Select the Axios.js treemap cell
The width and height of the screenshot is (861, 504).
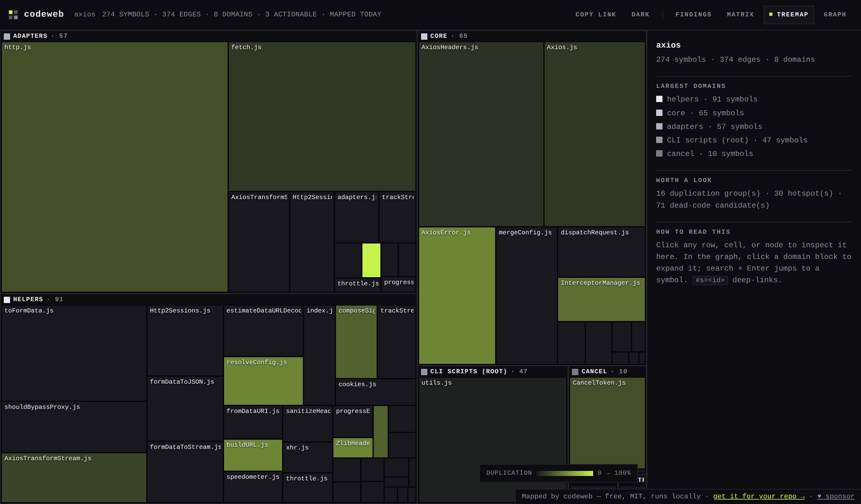pyautogui.click(x=594, y=134)
